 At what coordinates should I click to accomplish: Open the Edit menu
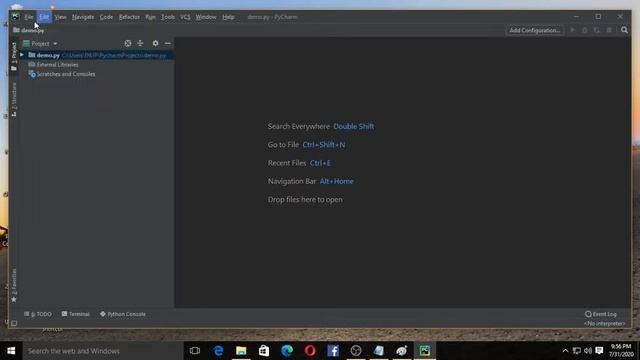pyautogui.click(x=44, y=17)
